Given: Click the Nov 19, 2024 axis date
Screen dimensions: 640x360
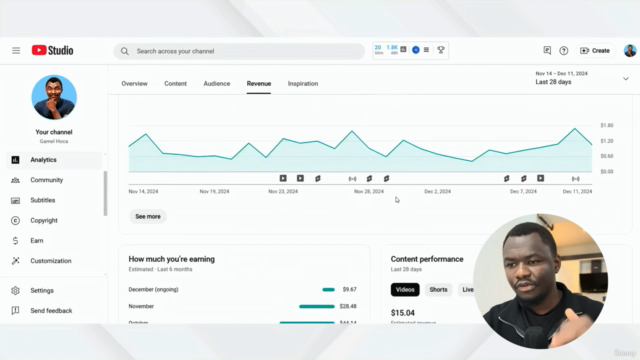Looking at the screenshot, I should tap(214, 191).
